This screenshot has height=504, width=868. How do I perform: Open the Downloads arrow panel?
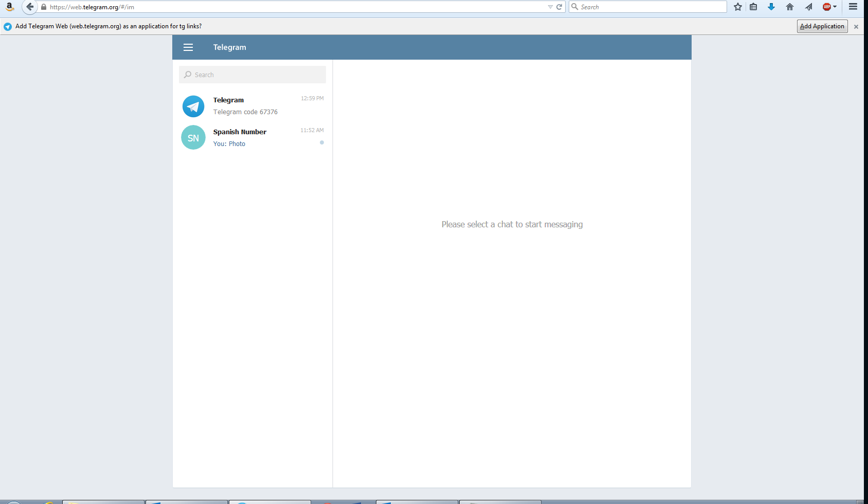(771, 7)
